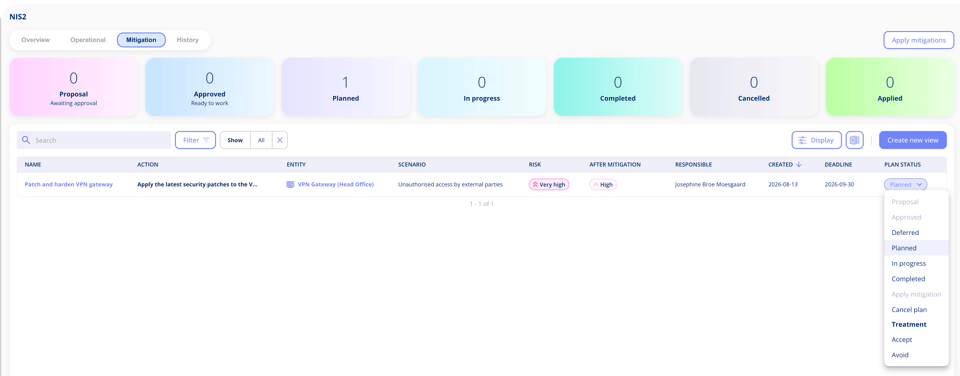Open Patch and harden VPN gateway link
The image size is (960, 376).
tap(69, 184)
